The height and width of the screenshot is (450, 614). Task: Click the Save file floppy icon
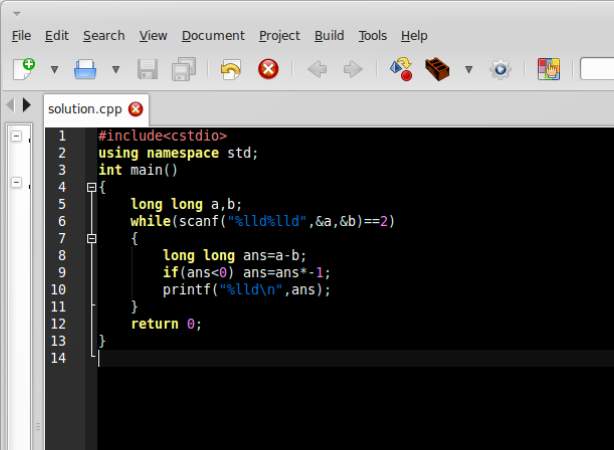pos(147,69)
